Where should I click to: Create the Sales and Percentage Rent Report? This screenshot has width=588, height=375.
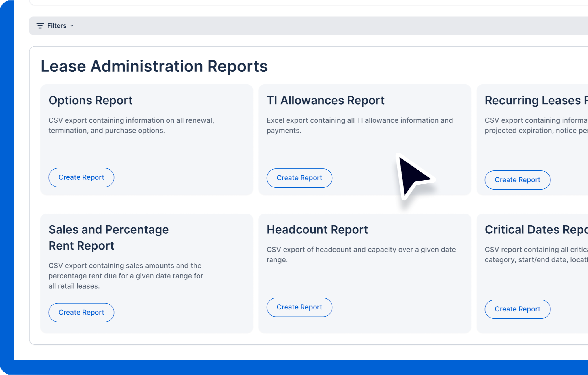pyautogui.click(x=81, y=312)
